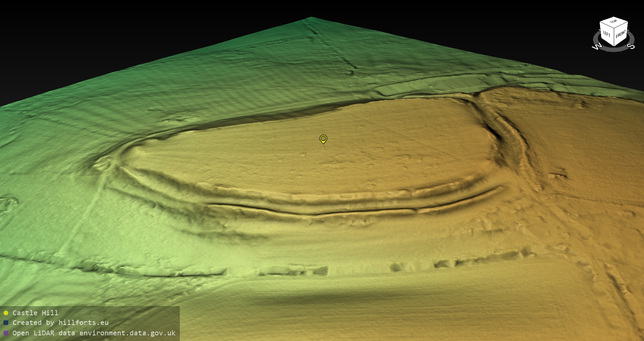Select the LEFT face of the navigation cube

click(607, 34)
